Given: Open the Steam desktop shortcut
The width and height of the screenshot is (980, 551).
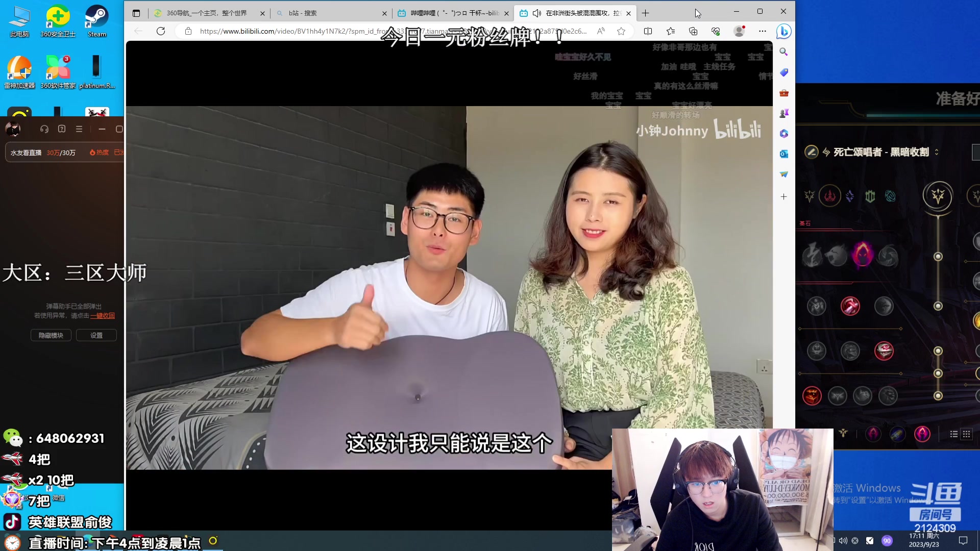Looking at the screenshot, I should (x=97, y=21).
